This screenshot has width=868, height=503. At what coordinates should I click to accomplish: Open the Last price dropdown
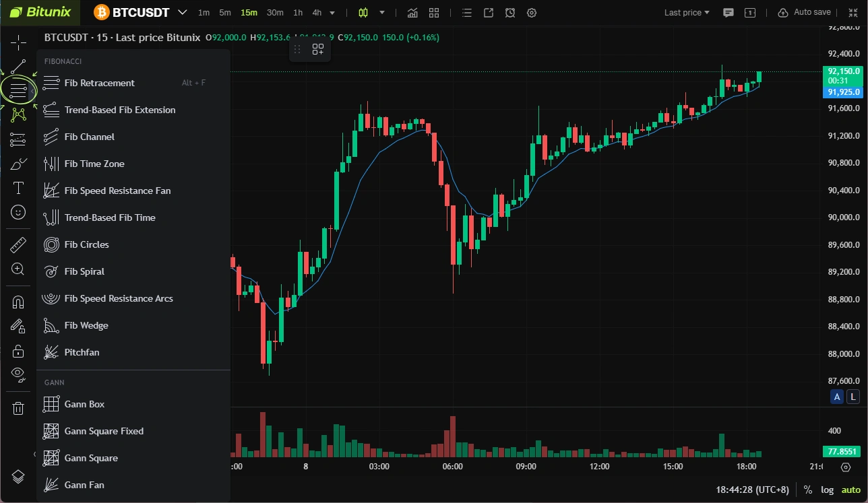click(687, 13)
